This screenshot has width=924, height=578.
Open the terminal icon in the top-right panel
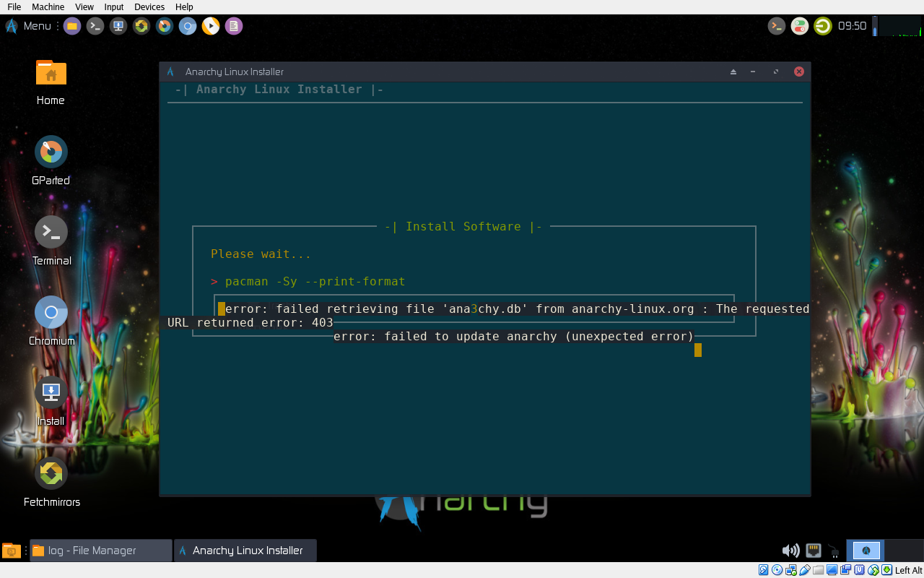pos(776,26)
